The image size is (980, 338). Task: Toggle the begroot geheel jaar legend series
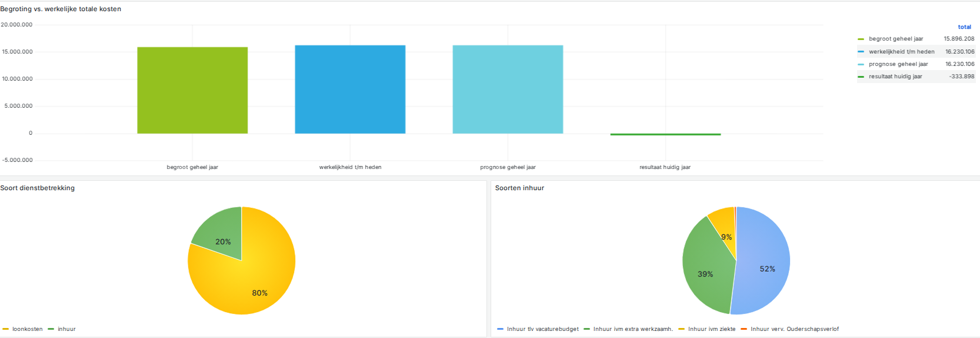[896, 39]
